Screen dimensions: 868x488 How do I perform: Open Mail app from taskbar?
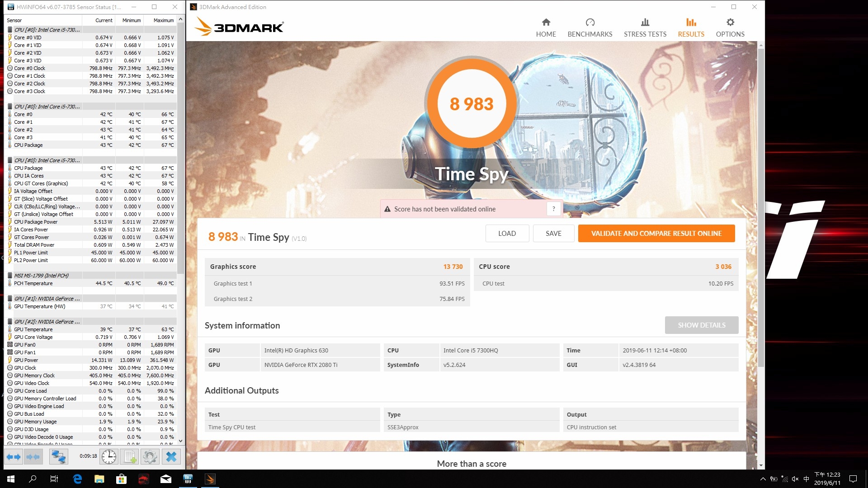166,479
